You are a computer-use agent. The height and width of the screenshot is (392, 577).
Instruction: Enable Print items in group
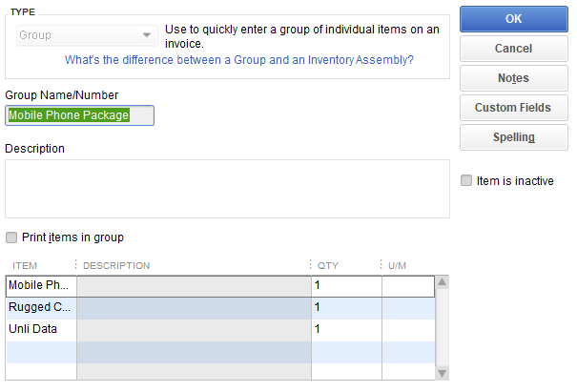11,237
